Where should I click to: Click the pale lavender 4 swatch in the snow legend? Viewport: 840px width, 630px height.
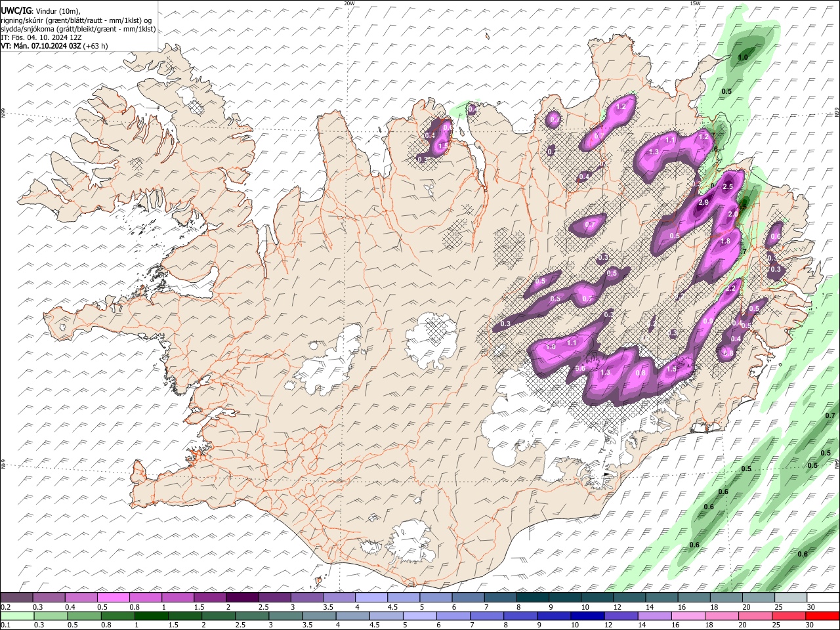coord(371,598)
